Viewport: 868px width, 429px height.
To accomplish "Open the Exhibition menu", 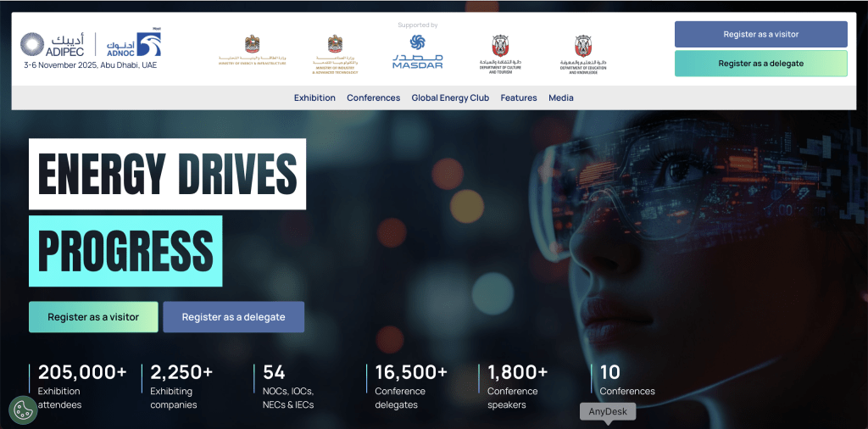I will [x=314, y=97].
